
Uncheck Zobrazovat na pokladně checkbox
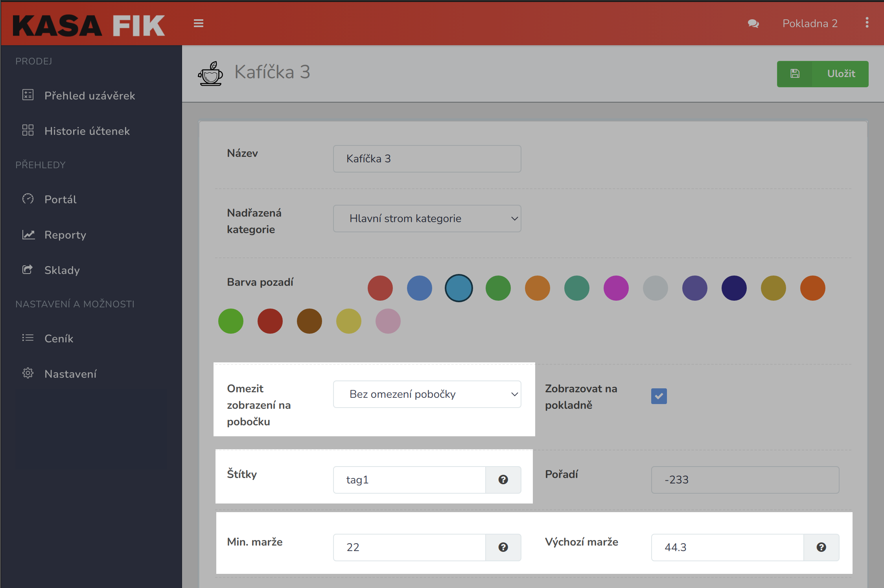tap(659, 396)
